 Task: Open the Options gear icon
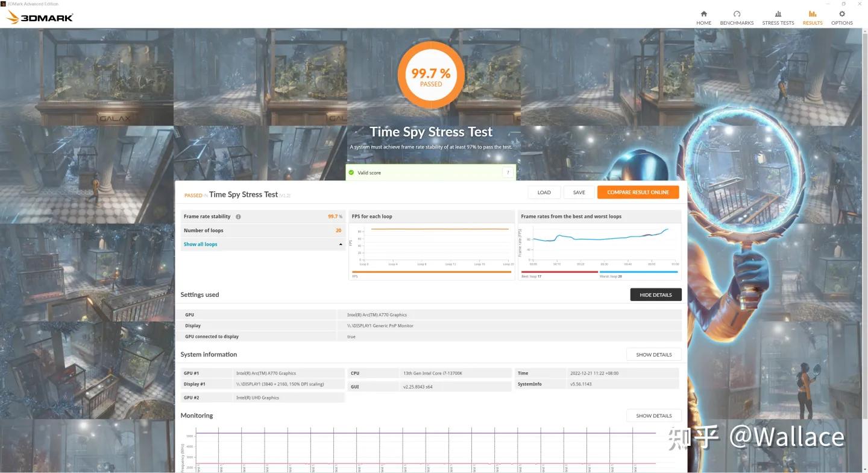coord(841,14)
